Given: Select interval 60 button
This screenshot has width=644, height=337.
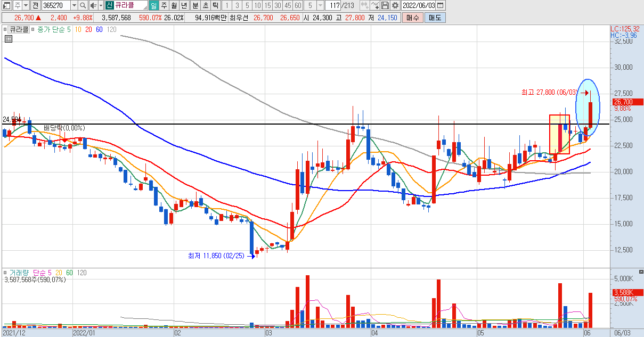Looking at the screenshot, I should 298,5.
